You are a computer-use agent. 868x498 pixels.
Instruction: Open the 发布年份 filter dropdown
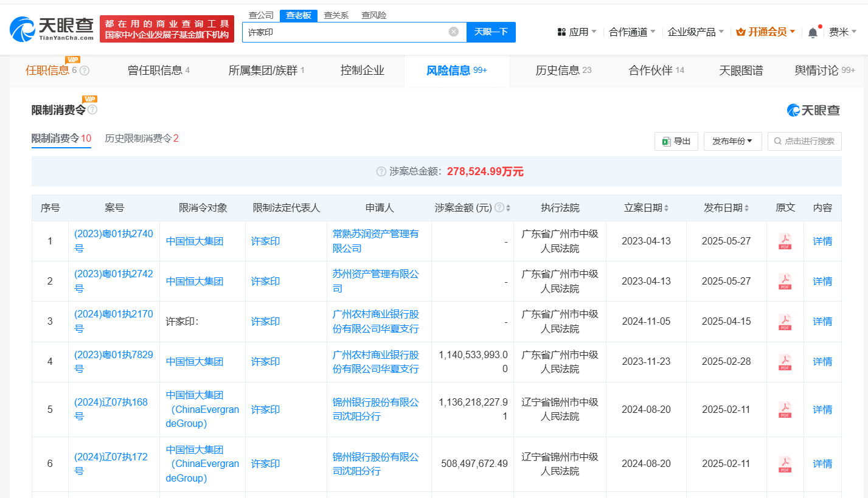[732, 140]
